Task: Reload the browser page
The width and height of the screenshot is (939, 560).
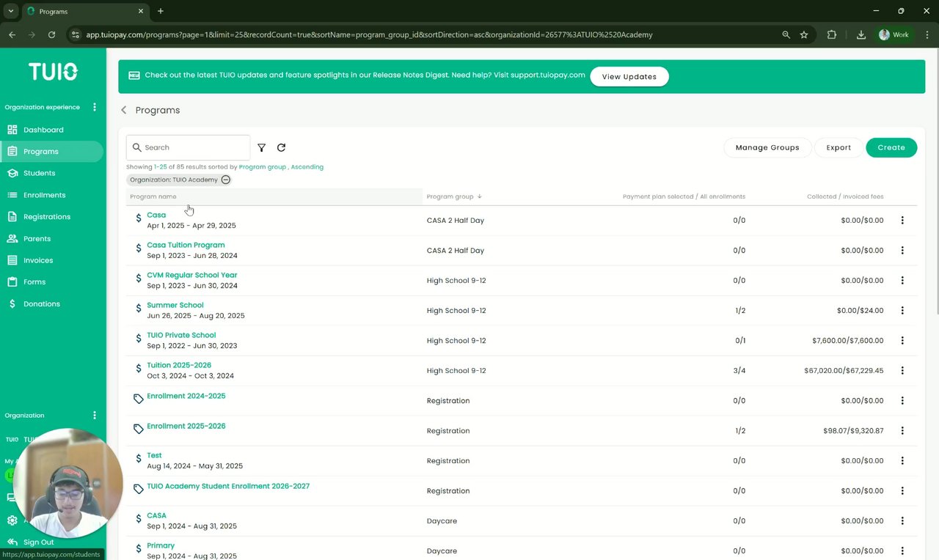Action: [x=51, y=34]
